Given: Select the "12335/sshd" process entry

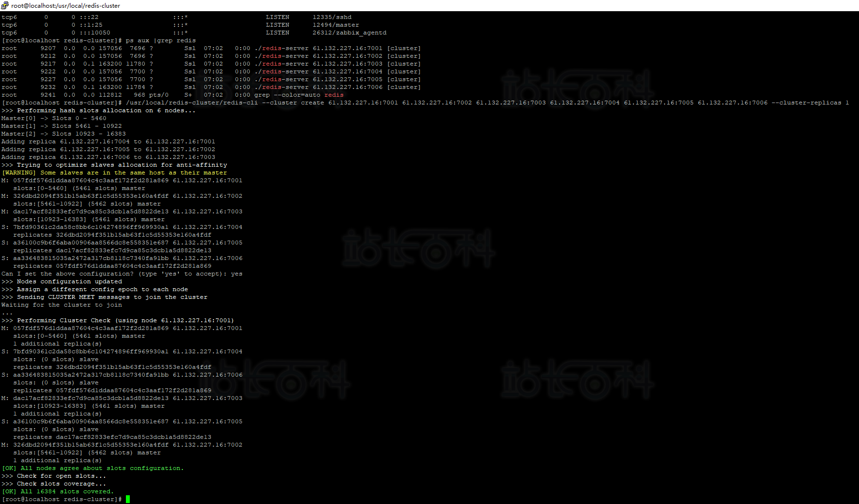Looking at the screenshot, I should click(332, 17).
